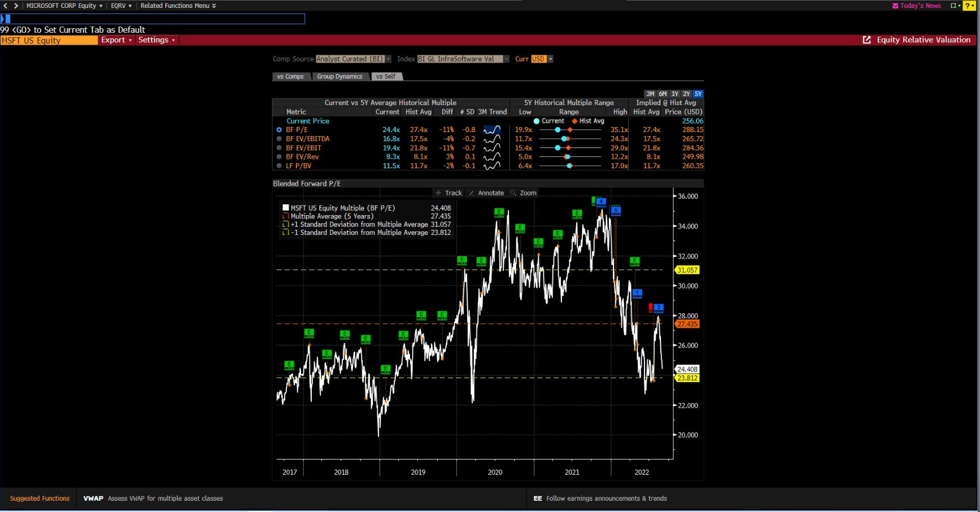Image resolution: width=980 pixels, height=512 pixels.
Task: Click the BF EV/EBIT 3M trend sparkline
Action: [x=492, y=148]
